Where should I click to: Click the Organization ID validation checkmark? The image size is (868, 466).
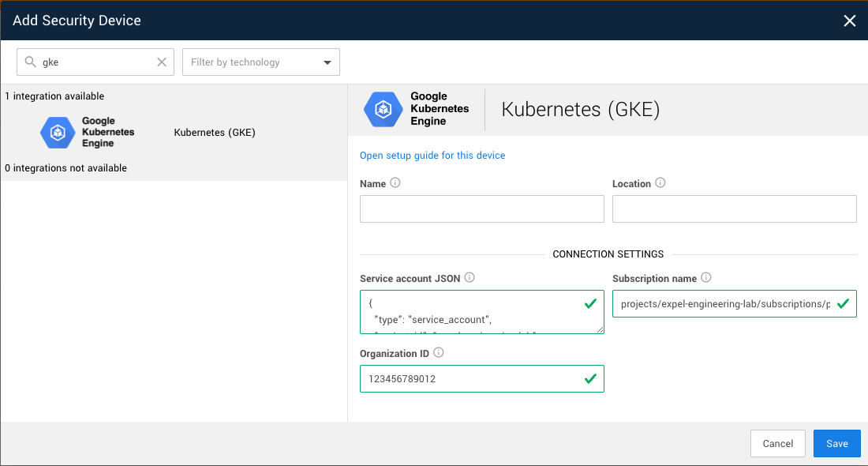click(591, 379)
